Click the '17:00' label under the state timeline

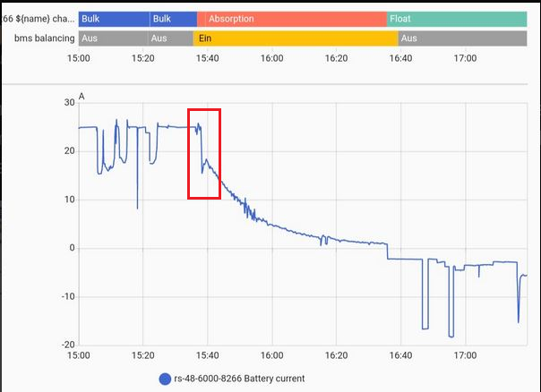(465, 58)
